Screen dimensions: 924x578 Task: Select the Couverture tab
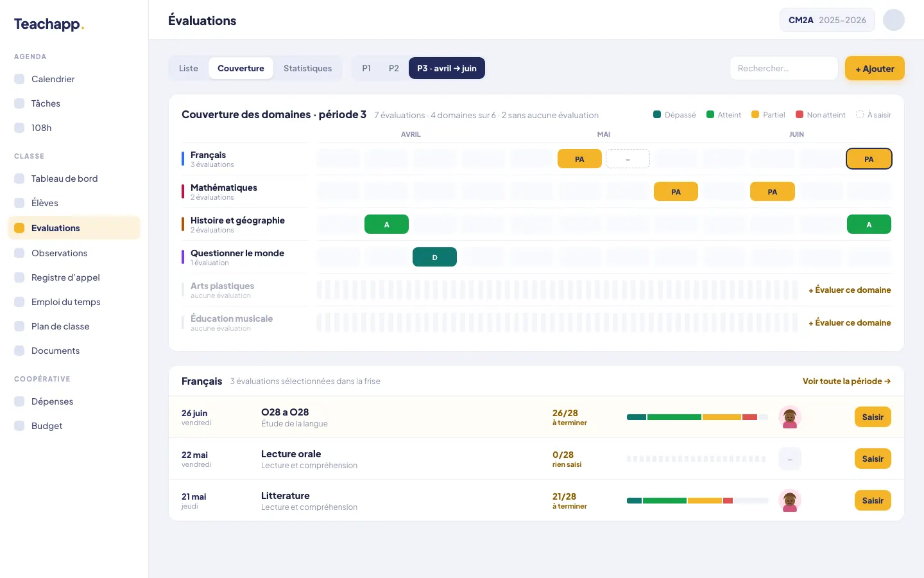click(241, 68)
